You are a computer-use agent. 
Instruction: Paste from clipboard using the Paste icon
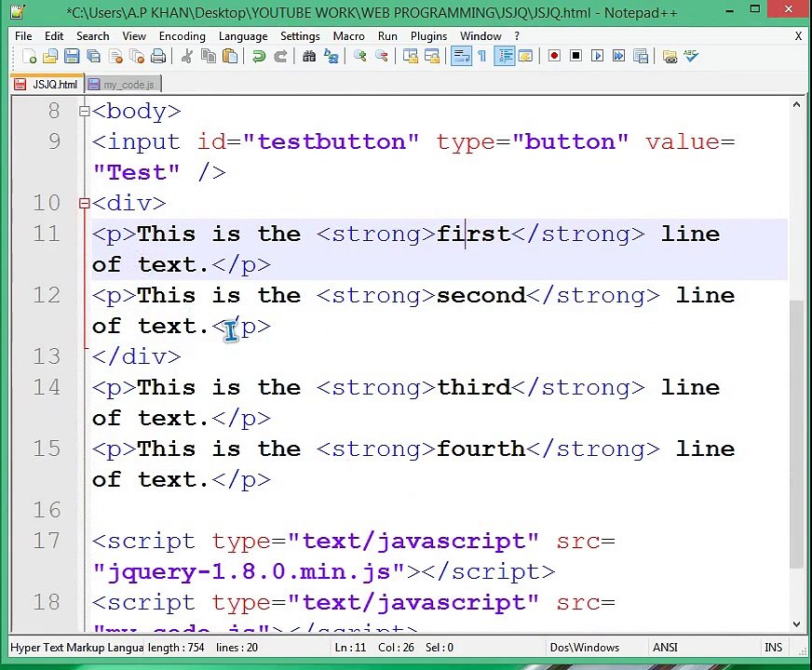[x=230, y=56]
